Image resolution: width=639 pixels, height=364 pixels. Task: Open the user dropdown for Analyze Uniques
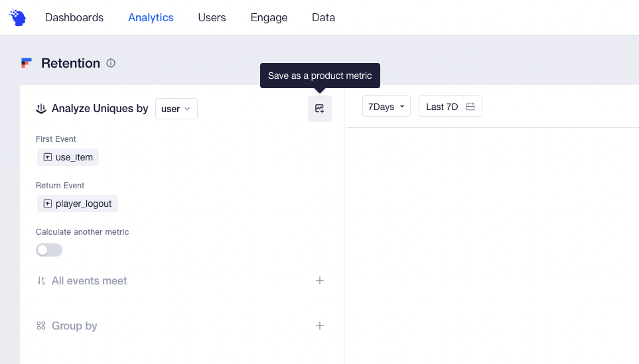coord(177,109)
